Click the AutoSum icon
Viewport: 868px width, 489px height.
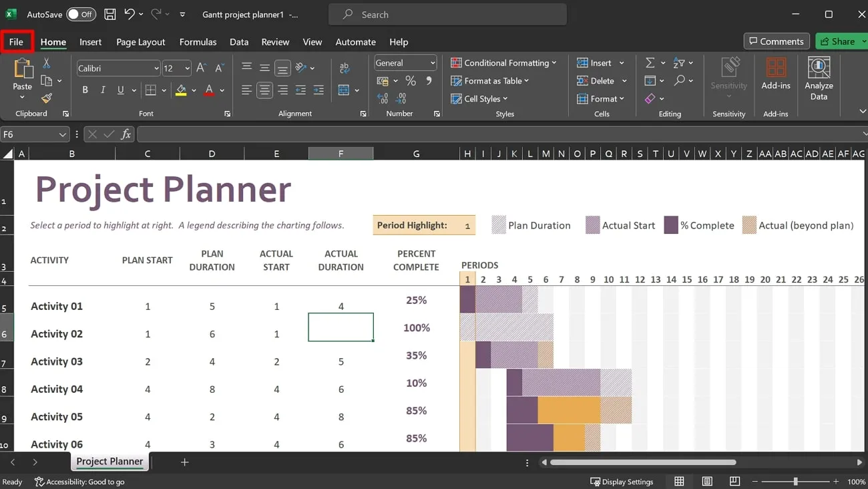(x=650, y=62)
